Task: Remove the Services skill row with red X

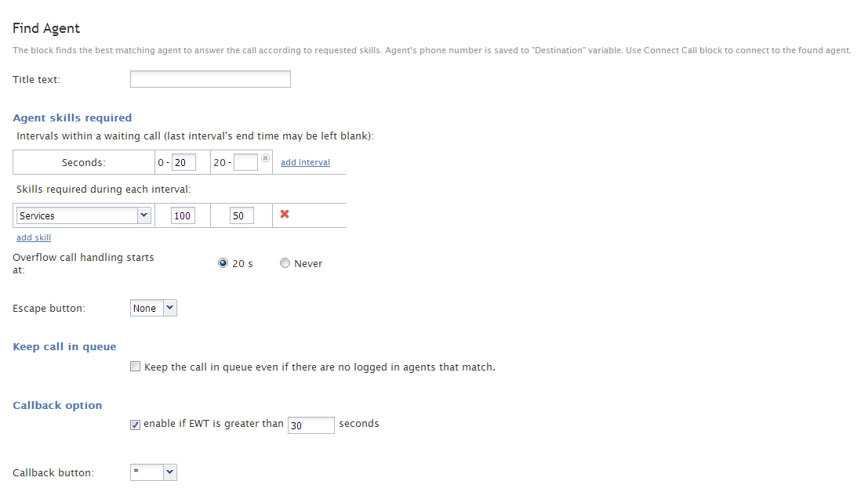Action: click(x=285, y=214)
